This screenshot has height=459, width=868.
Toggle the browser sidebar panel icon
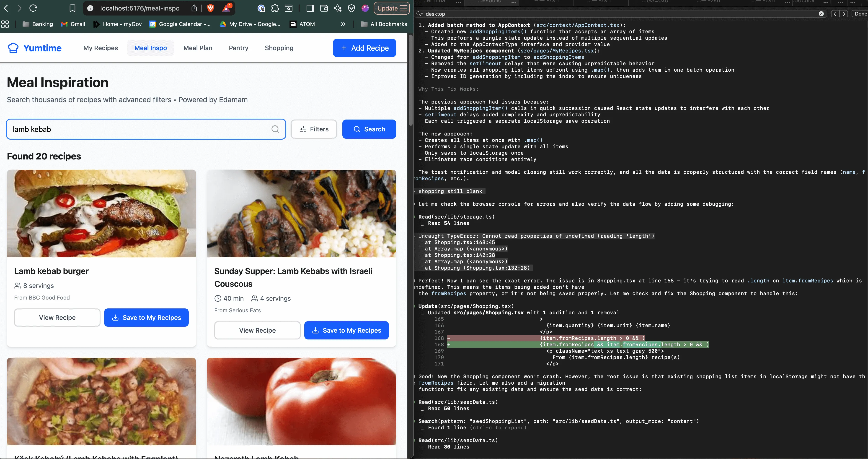click(310, 8)
